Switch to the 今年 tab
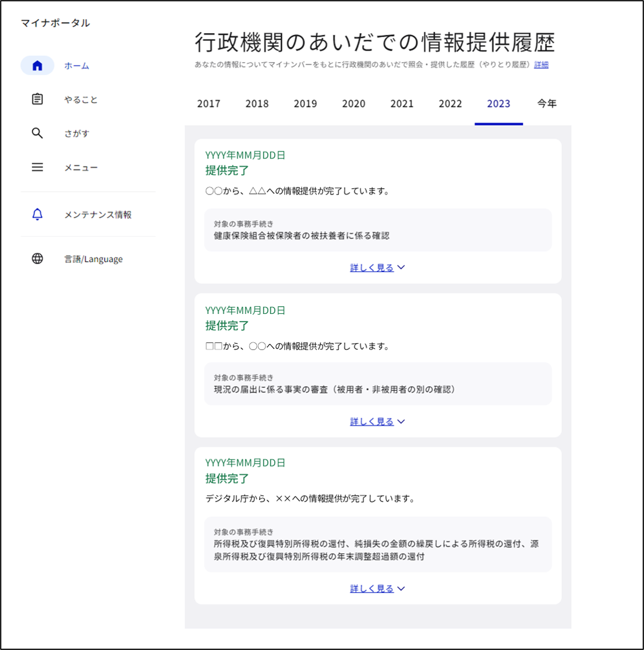The width and height of the screenshot is (644, 650). pyautogui.click(x=547, y=104)
